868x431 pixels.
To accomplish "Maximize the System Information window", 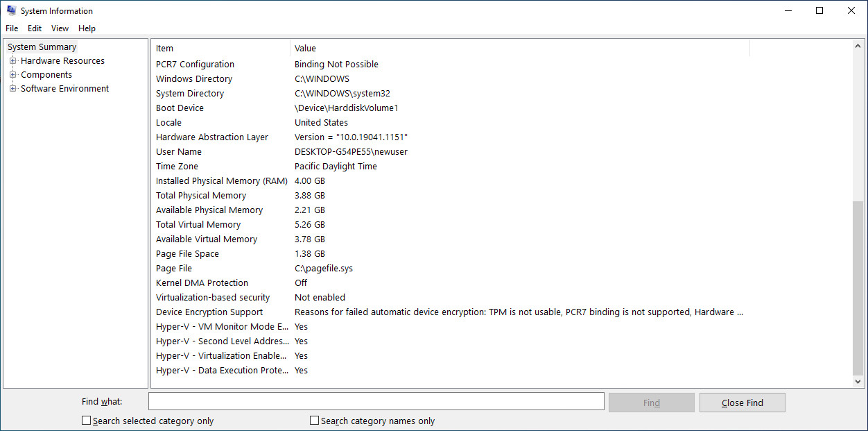I will [x=819, y=10].
